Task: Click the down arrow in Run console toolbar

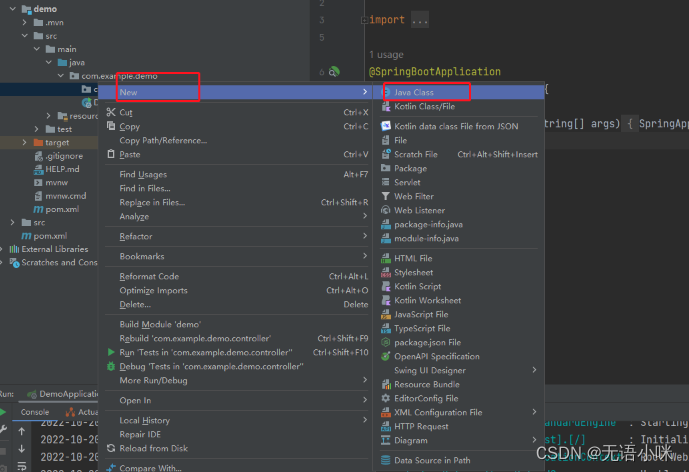Action: click(x=22, y=449)
